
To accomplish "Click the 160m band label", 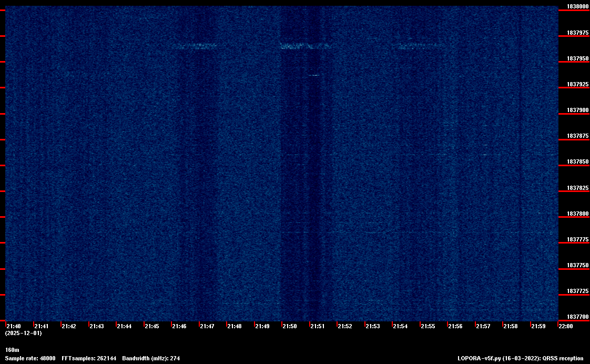I will pyautogui.click(x=12, y=350).
